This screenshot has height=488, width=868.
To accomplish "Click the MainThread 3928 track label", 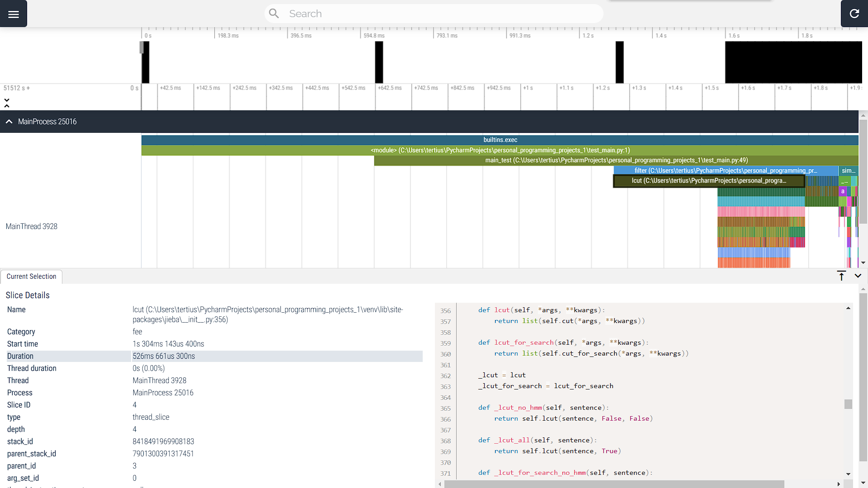I will (x=32, y=226).
